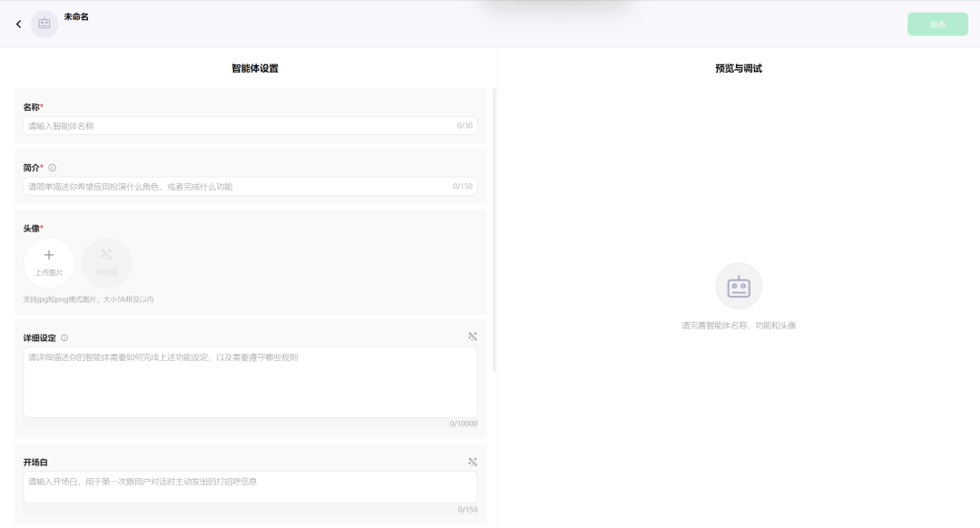980x528 pixels.
Task: Click the AI生成 avatar generation button
Action: point(106,262)
